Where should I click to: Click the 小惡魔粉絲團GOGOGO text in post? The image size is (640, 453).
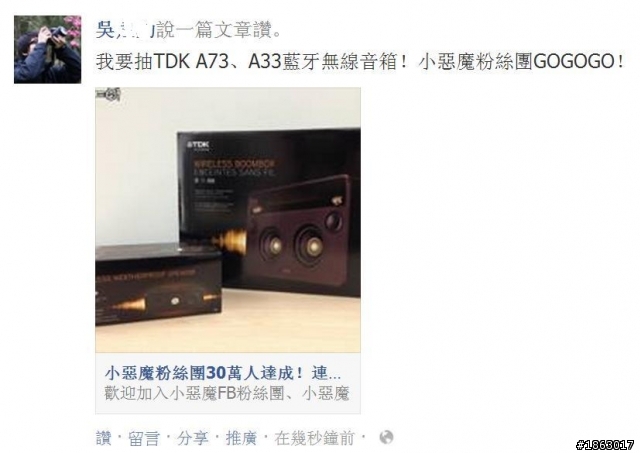(522, 62)
